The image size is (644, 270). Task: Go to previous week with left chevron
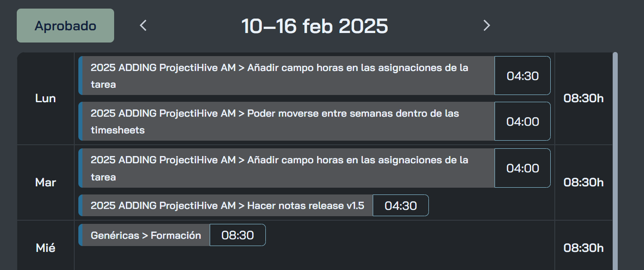pos(143,26)
